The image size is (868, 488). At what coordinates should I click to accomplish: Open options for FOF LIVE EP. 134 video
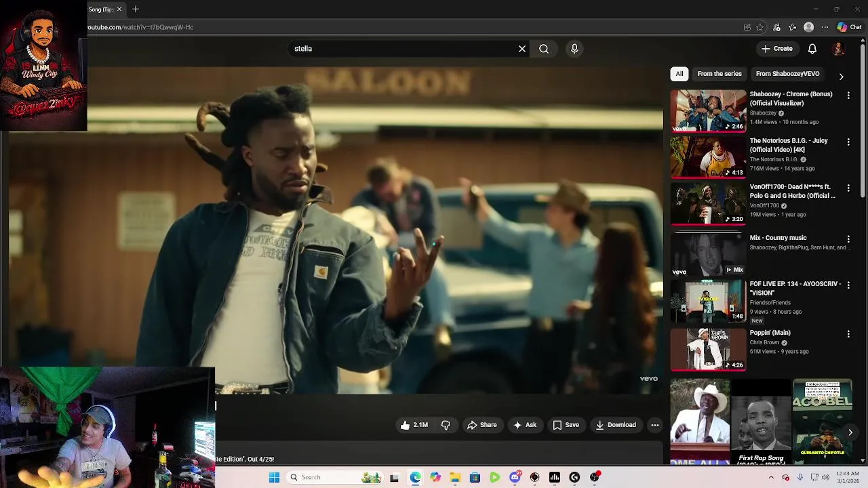tap(848, 285)
